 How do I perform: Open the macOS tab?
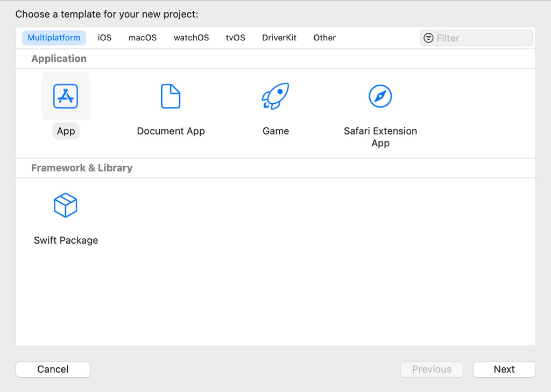[x=142, y=38]
